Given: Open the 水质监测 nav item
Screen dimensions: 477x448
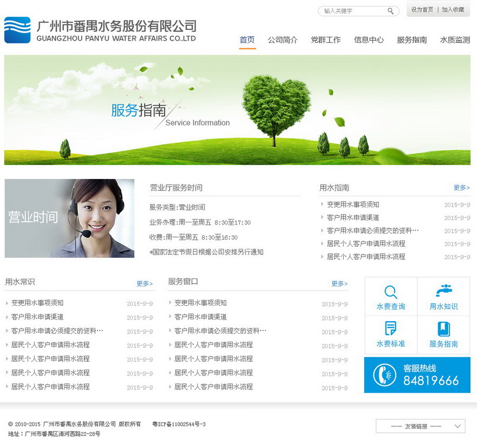Looking at the screenshot, I should tap(455, 40).
